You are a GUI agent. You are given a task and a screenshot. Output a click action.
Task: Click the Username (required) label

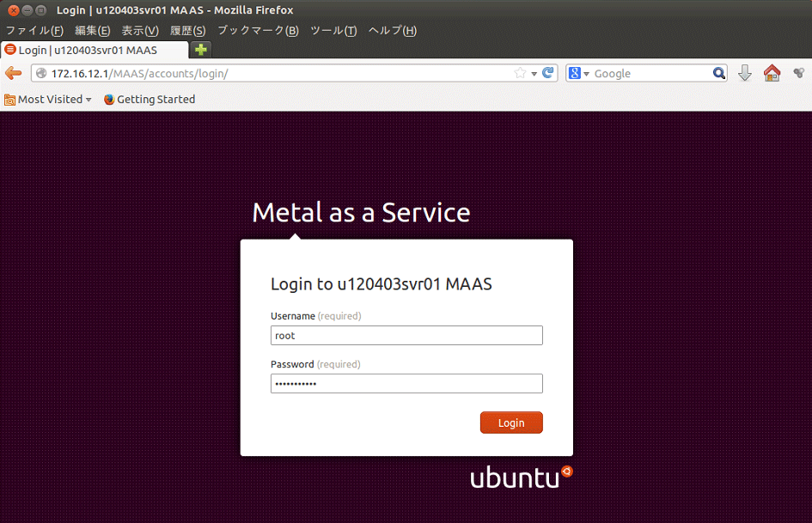pyautogui.click(x=316, y=316)
